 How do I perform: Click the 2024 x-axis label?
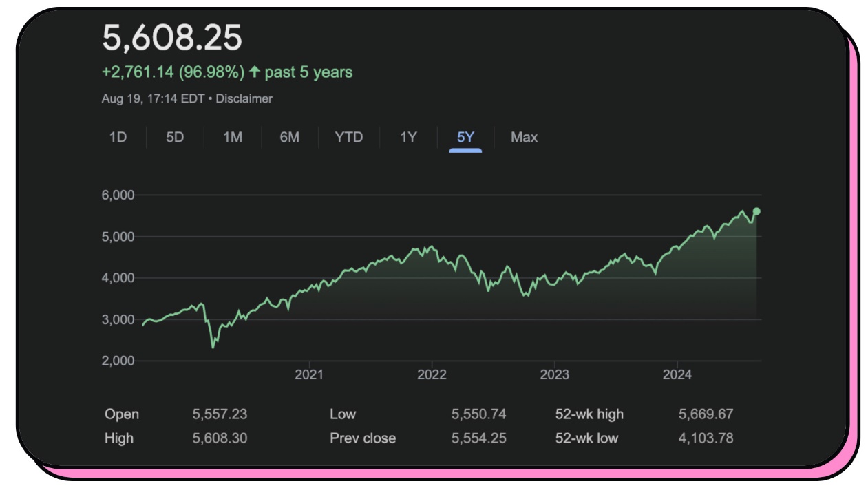[x=677, y=374]
